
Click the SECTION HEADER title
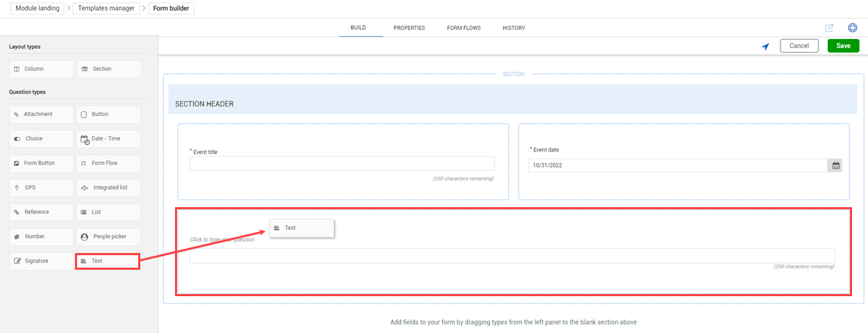coord(204,104)
